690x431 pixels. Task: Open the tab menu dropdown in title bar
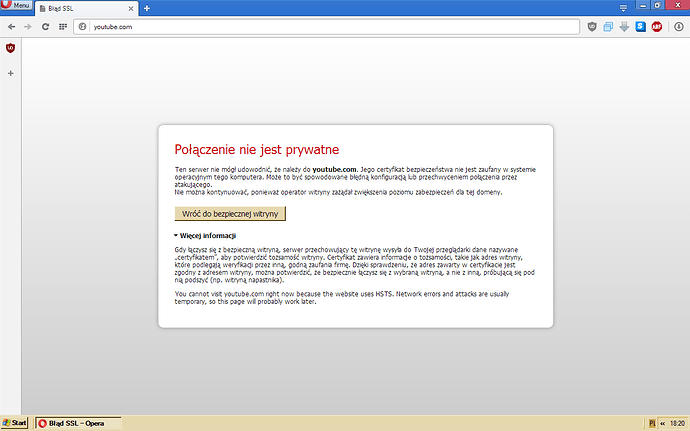pyautogui.click(x=623, y=8)
